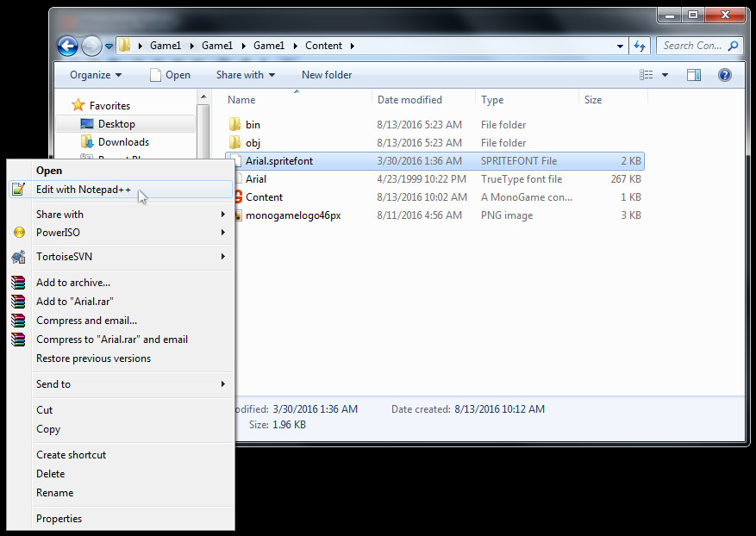Choose Rename from the context menu
The height and width of the screenshot is (536, 756).
click(54, 493)
